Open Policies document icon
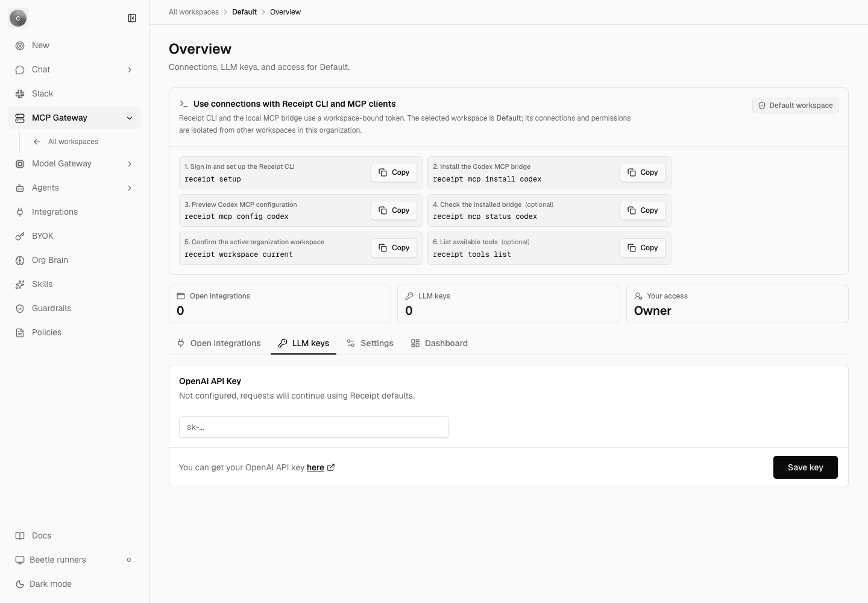This screenshot has height=603, width=868. pyautogui.click(x=20, y=333)
